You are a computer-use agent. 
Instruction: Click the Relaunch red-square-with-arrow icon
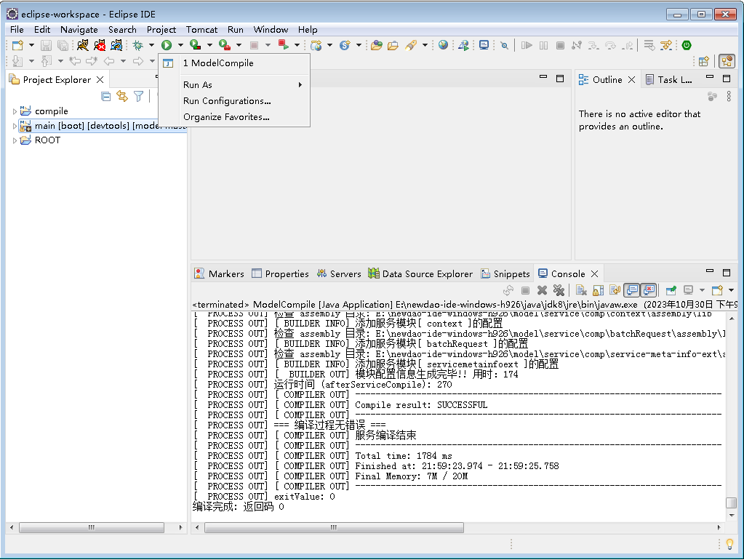tap(283, 45)
